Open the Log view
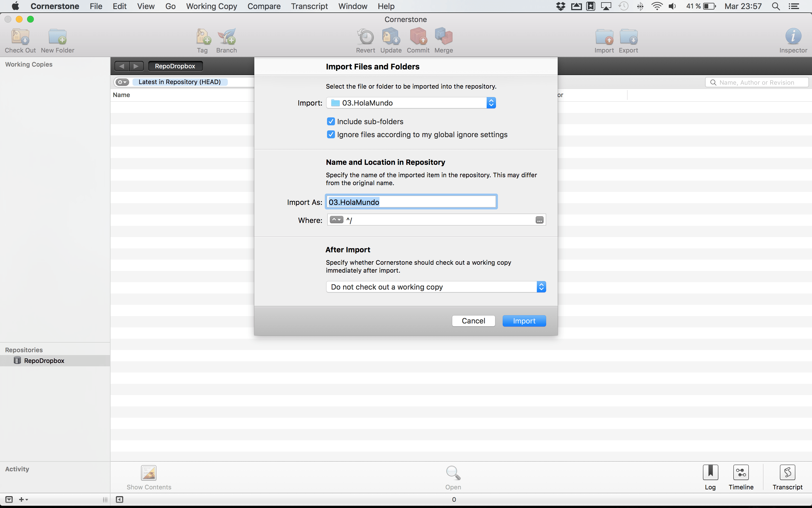This screenshot has width=812, height=508. 710,472
